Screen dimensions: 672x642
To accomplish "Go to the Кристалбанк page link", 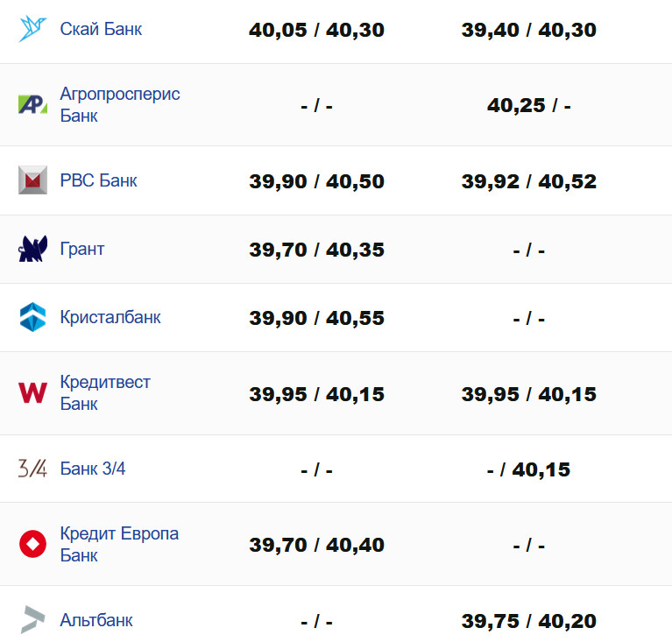I will 110,317.
